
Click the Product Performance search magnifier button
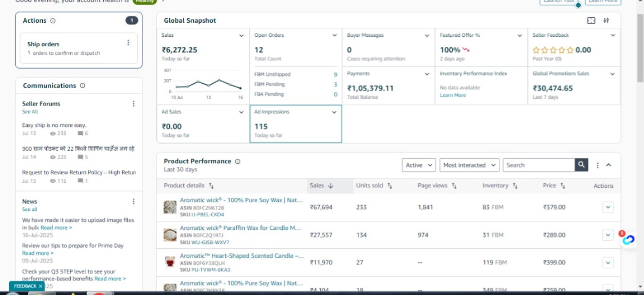tap(581, 165)
